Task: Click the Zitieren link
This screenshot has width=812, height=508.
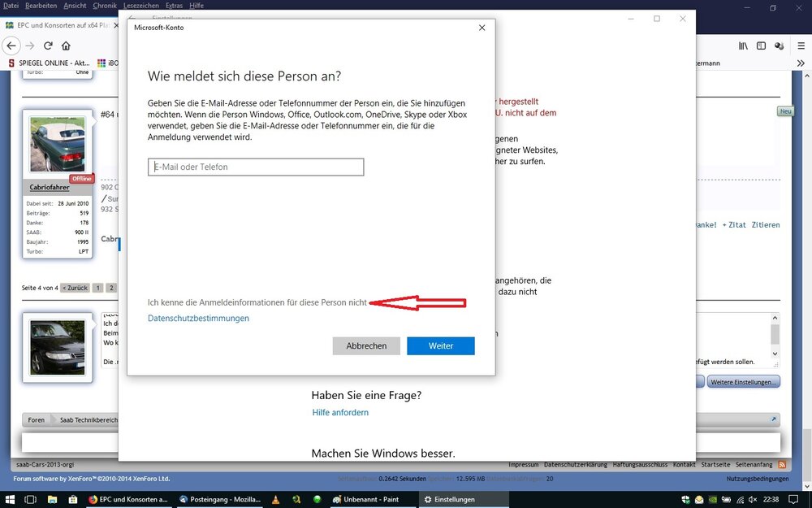Action: tap(766, 225)
